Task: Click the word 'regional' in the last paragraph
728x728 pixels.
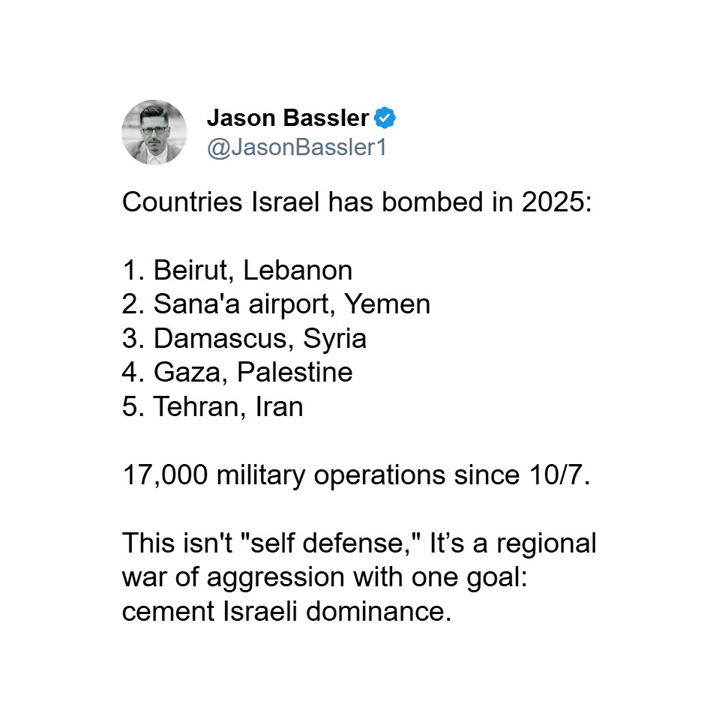Action: (547, 544)
